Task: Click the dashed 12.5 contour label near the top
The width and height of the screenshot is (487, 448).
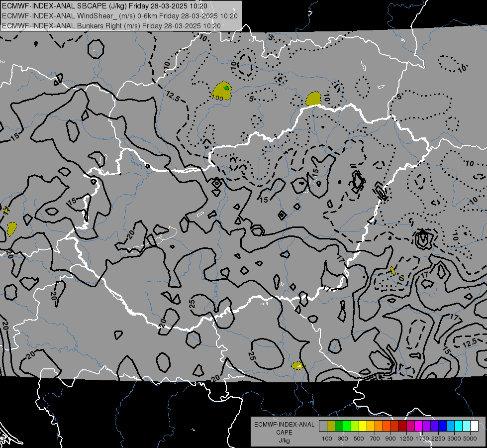Action: (x=173, y=96)
